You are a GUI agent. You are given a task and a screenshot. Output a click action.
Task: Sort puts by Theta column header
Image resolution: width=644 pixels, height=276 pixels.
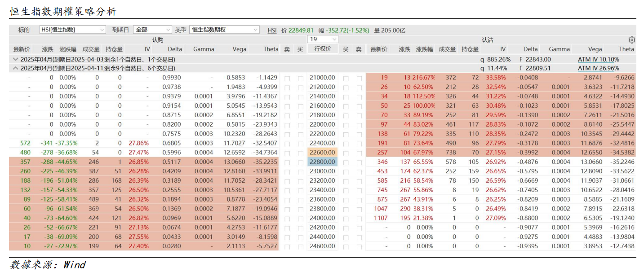point(626,49)
